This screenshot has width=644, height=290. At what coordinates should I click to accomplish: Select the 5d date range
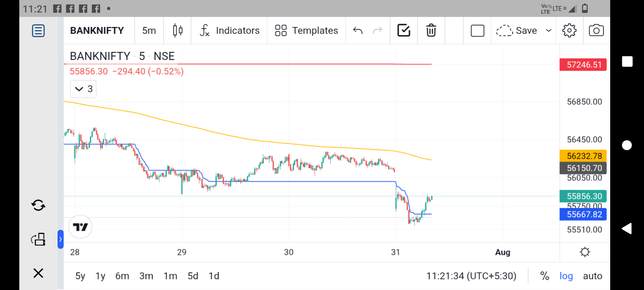(193, 276)
